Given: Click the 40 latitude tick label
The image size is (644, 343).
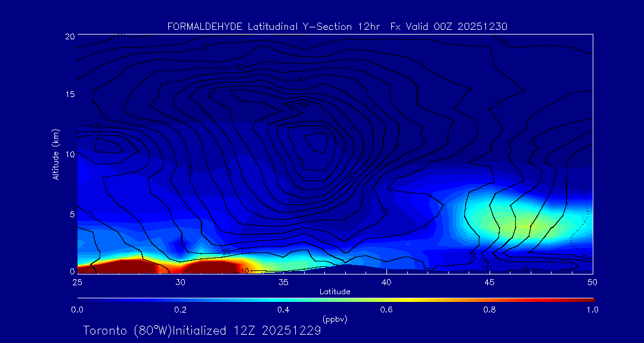Looking at the screenshot, I should click(x=386, y=281).
